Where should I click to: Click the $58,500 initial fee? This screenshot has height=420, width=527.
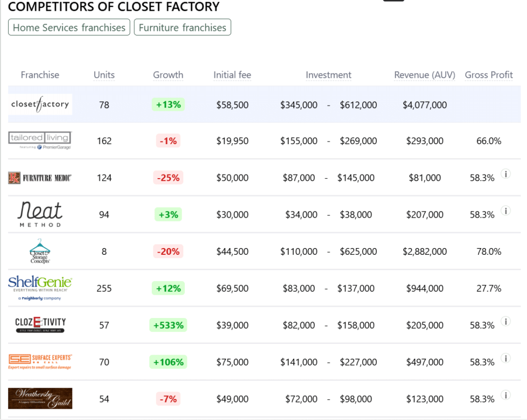[232, 105]
